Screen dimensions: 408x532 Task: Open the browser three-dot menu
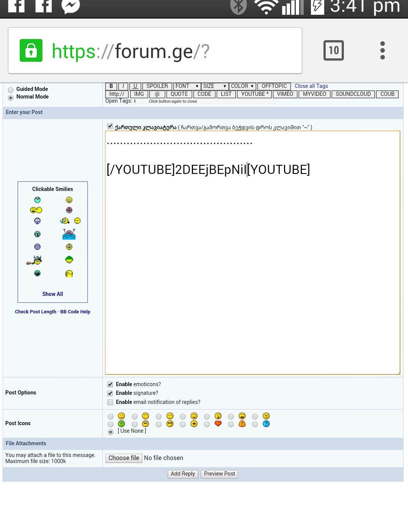[x=382, y=50]
